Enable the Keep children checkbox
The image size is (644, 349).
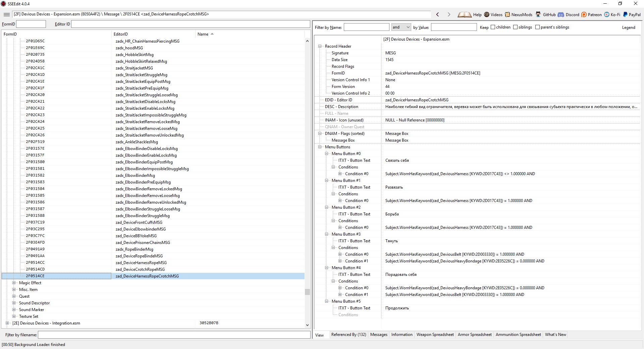click(493, 27)
